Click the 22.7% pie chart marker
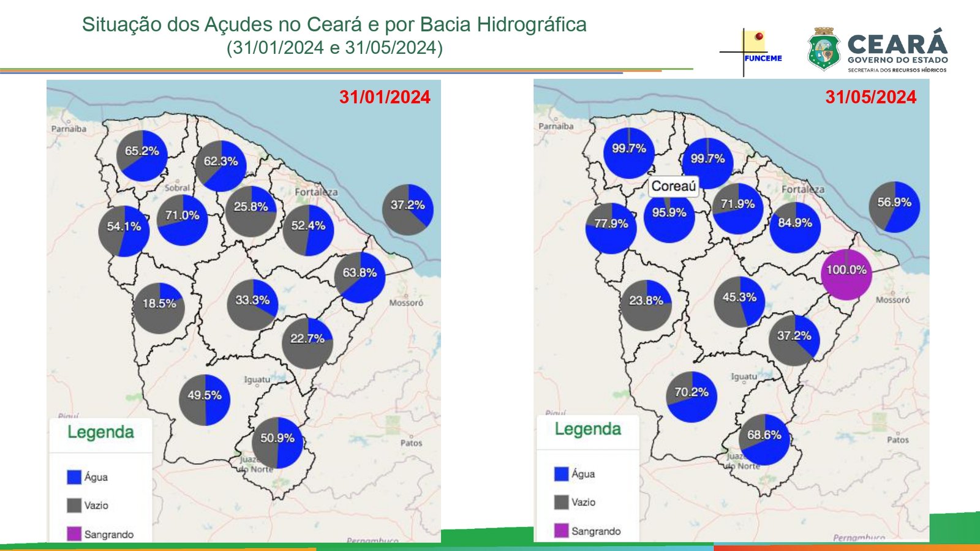Image resolution: width=980 pixels, height=551 pixels. click(x=307, y=343)
